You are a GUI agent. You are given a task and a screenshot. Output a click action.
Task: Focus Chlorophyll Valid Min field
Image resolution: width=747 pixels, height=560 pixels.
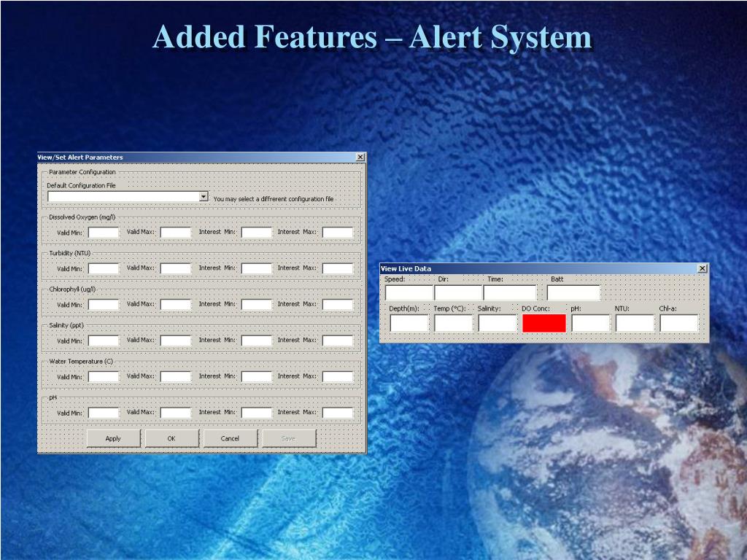104,305
